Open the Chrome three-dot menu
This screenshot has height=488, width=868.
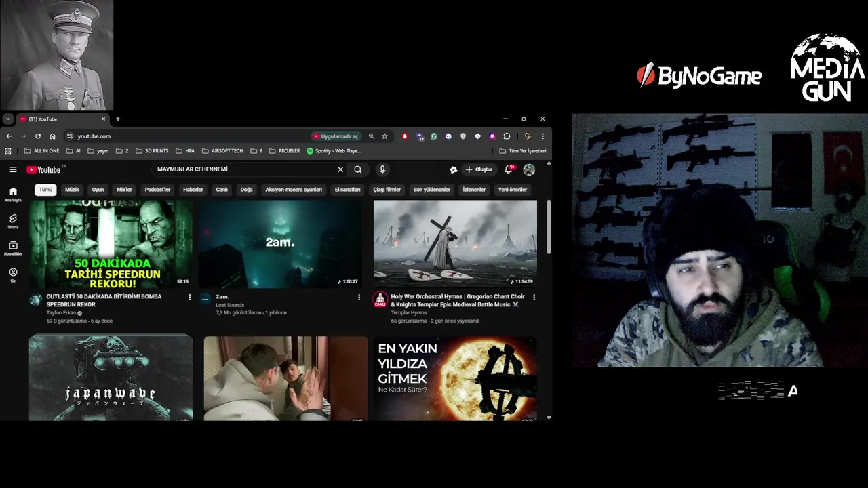(x=542, y=136)
